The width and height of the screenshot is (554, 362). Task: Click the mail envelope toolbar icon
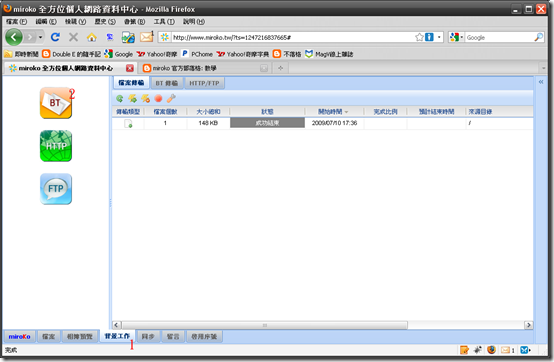(147, 37)
